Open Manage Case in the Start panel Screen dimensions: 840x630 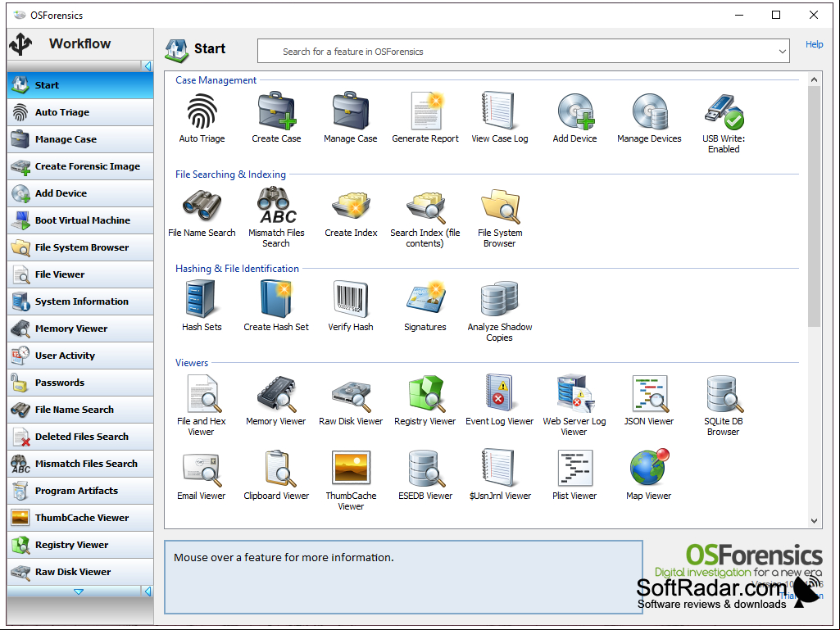click(x=351, y=118)
